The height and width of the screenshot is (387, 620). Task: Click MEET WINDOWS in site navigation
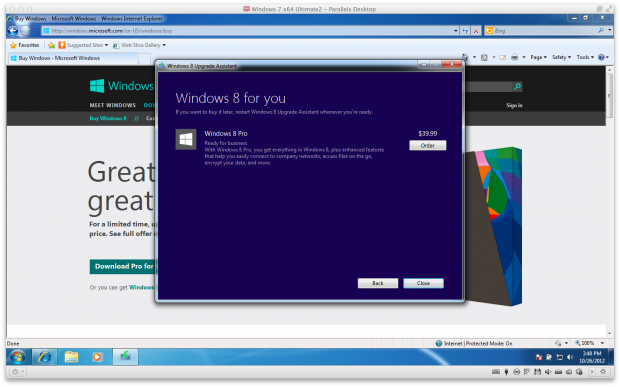(113, 105)
